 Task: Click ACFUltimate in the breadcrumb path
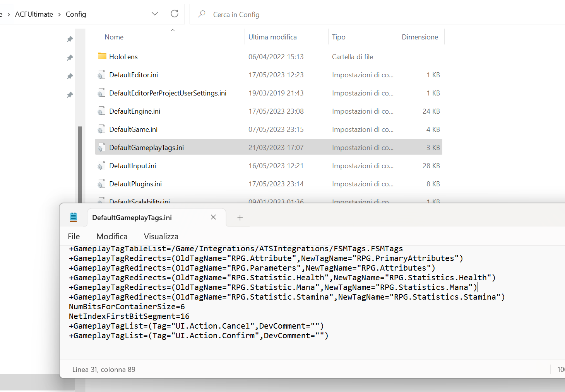tap(34, 14)
